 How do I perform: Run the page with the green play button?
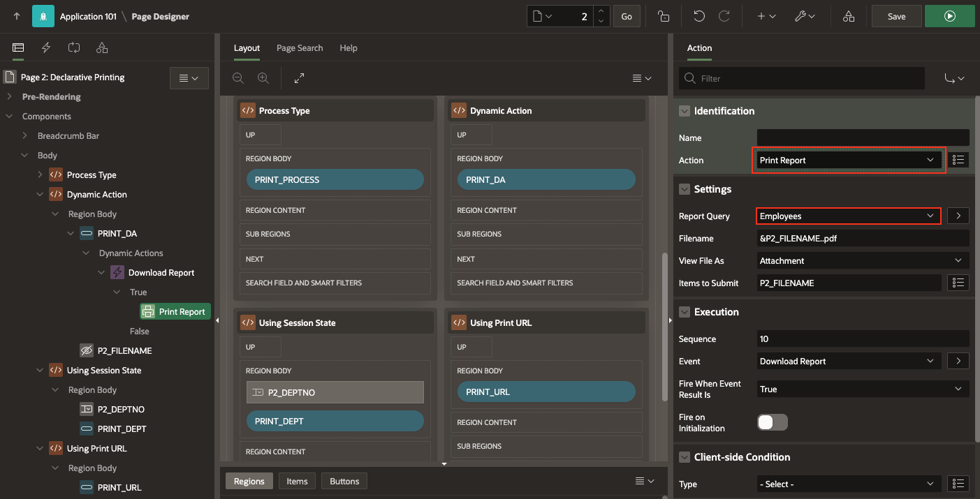point(949,15)
